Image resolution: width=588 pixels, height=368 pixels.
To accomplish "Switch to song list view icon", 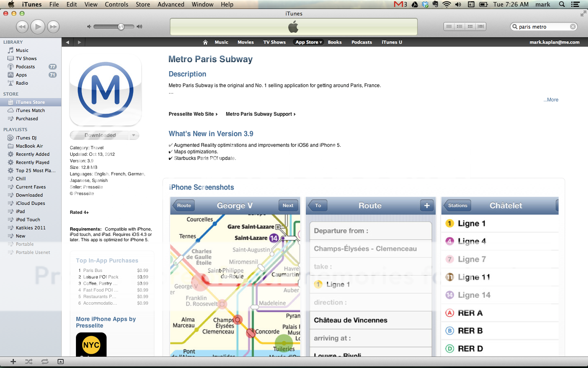I will coord(449,27).
